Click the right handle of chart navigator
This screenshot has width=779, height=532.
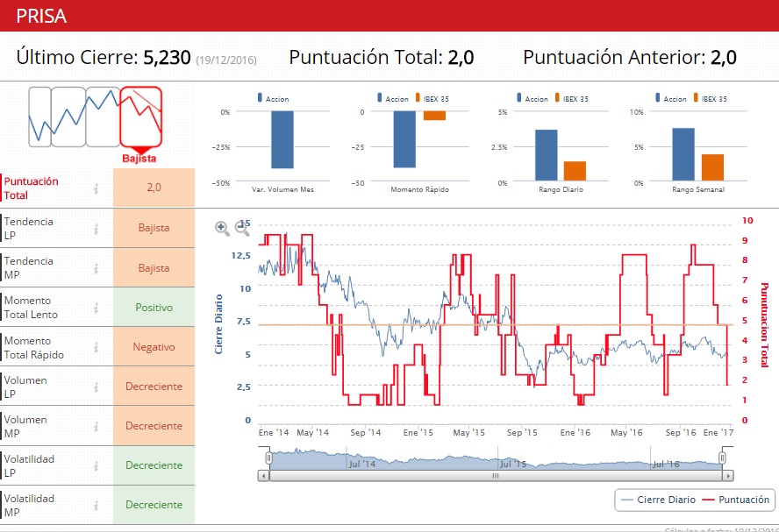click(x=722, y=458)
